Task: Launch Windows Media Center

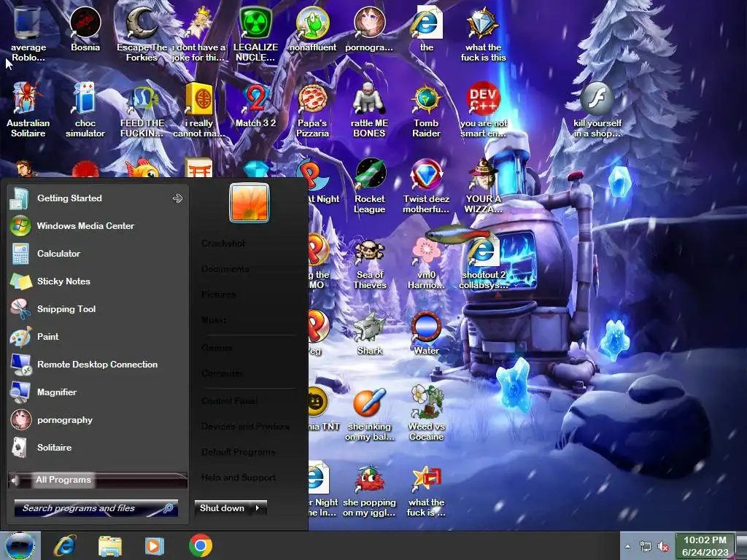Action: click(98, 226)
